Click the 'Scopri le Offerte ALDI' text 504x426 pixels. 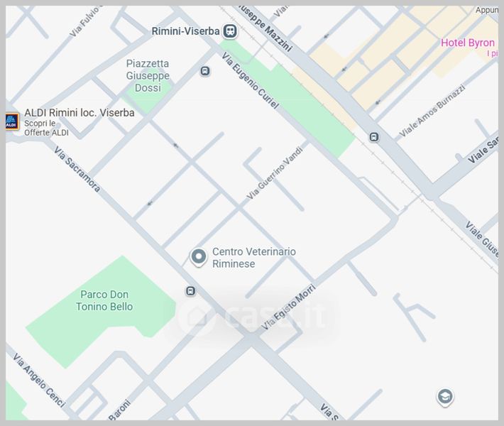click(47, 128)
